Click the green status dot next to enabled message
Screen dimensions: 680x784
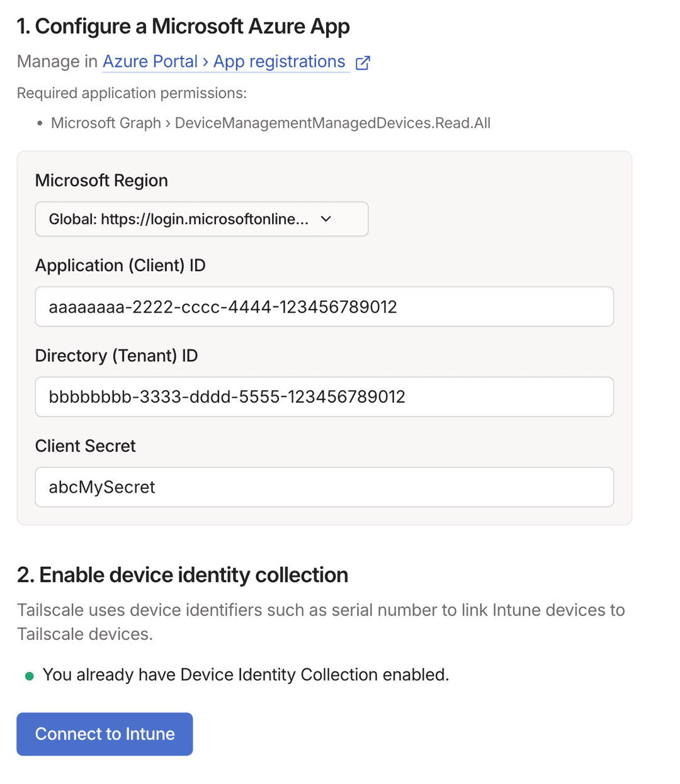(29, 676)
